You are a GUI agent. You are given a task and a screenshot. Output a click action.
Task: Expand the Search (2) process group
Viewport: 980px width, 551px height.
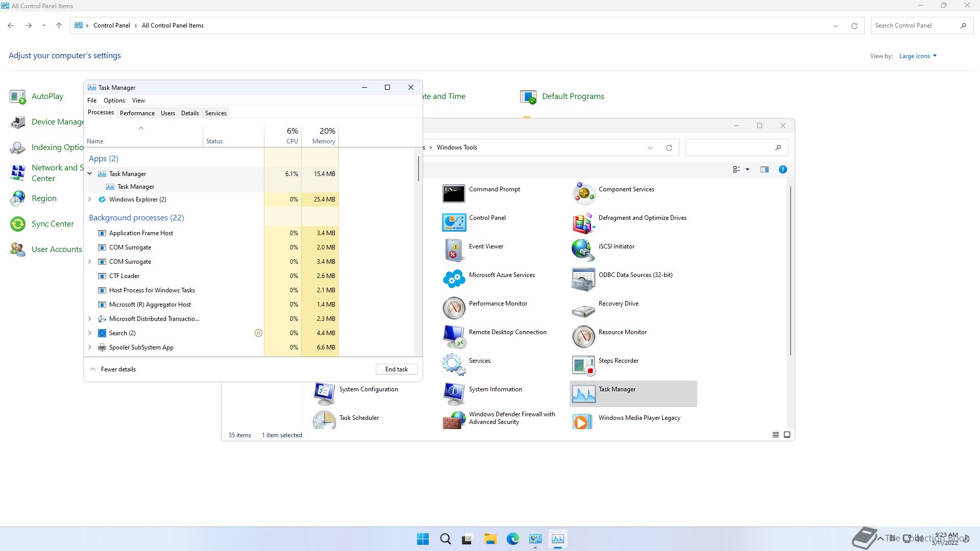point(90,333)
